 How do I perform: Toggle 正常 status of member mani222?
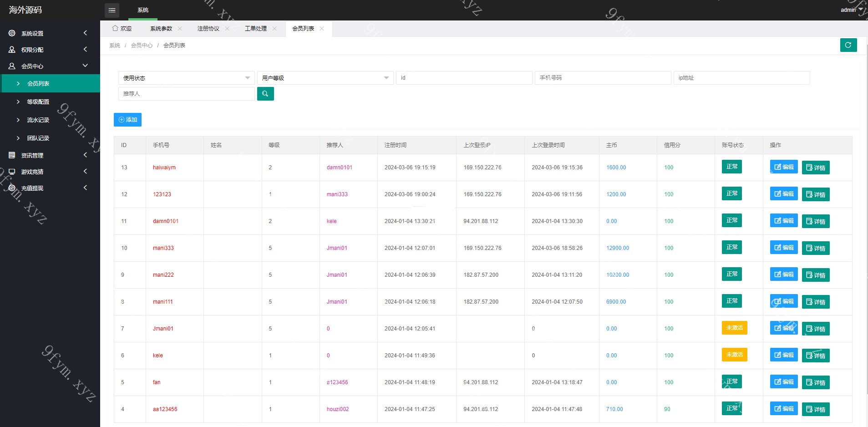click(x=732, y=274)
